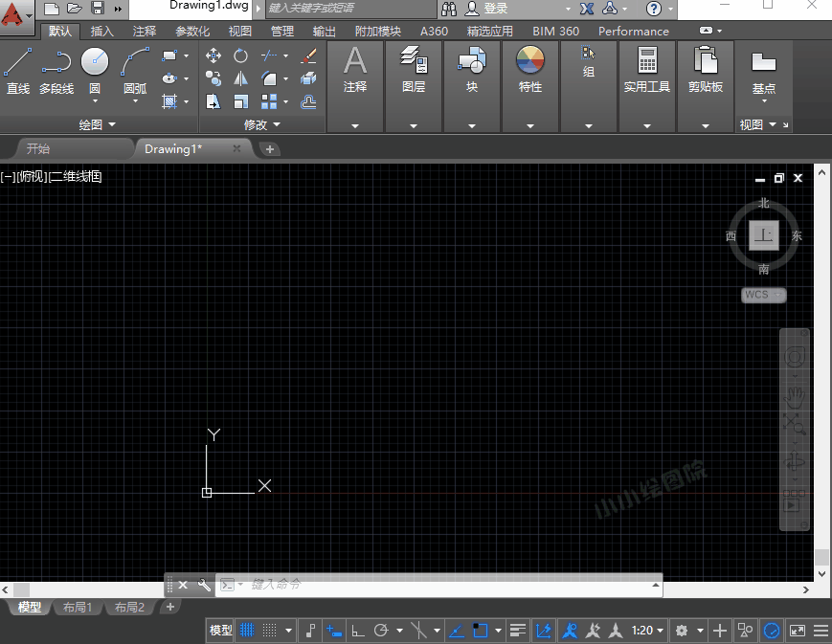Switch to the 插入 ribbon tab
Image resolution: width=832 pixels, height=644 pixels.
pyautogui.click(x=101, y=32)
